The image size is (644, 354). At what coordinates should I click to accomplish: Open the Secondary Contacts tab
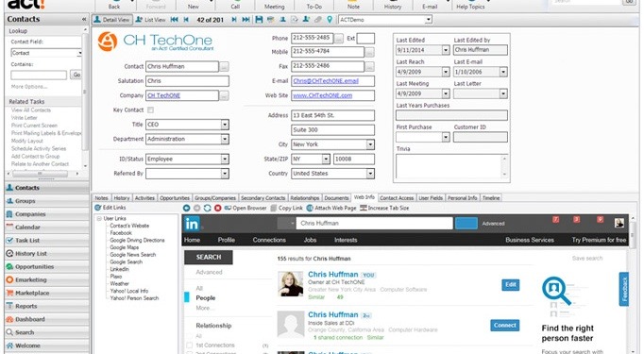point(263,198)
